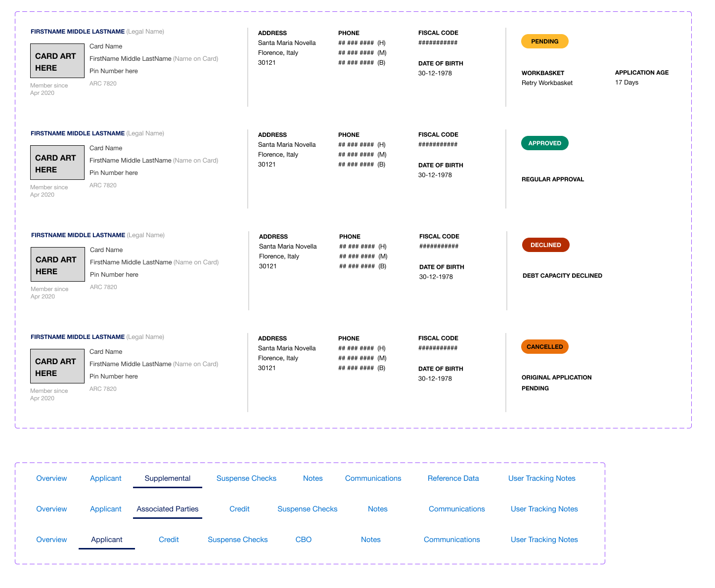Select the Pin Number field on the declined application
This screenshot has height=588, width=715.
click(x=114, y=274)
